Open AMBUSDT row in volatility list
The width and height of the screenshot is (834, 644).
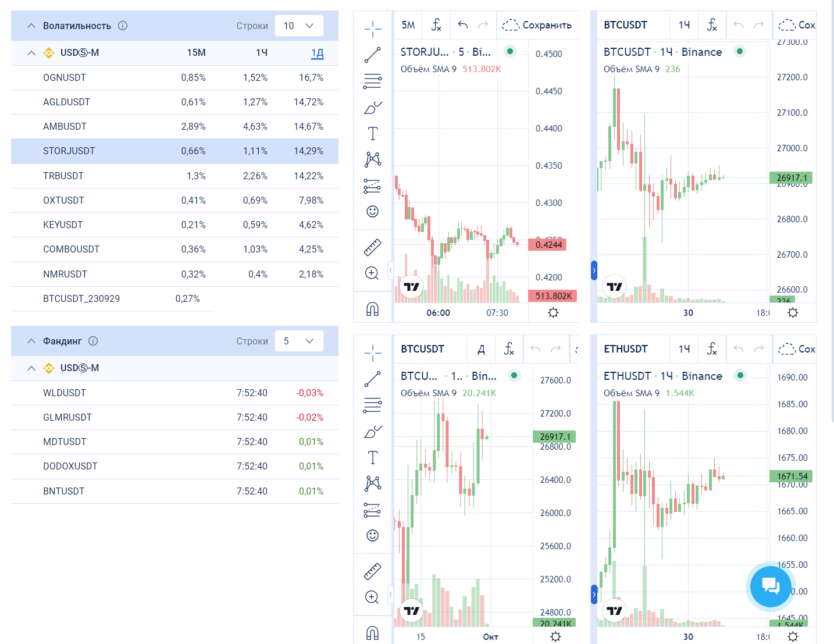pos(65,126)
